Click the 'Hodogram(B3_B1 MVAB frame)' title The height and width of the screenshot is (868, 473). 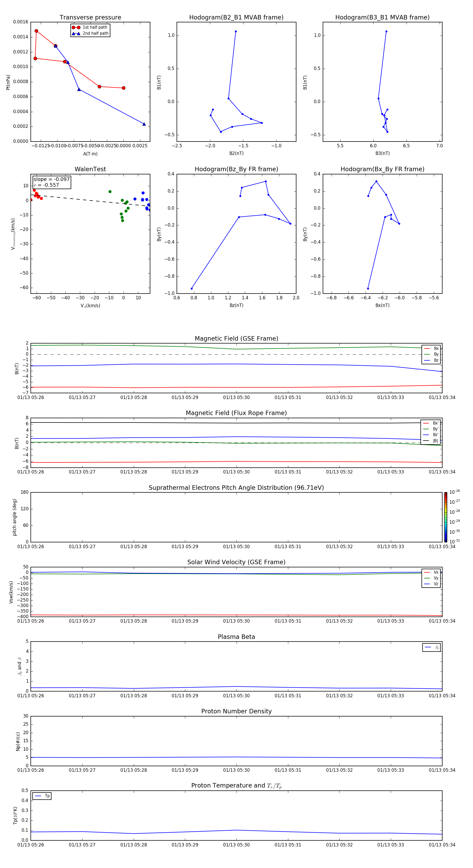(382, 18)
